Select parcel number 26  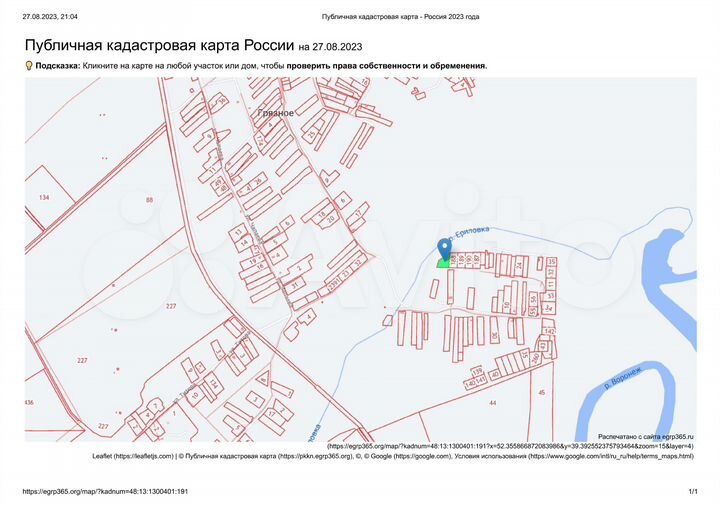click(258, 181)
